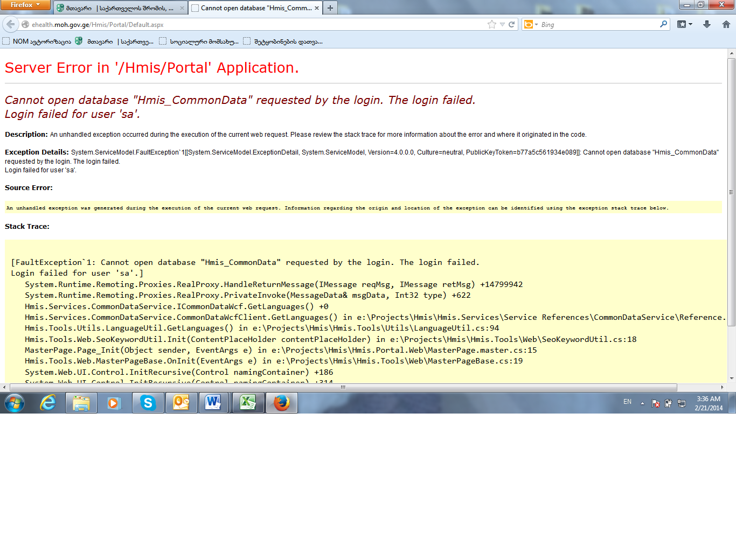Screen dimensions: 736x560
Task: Open the Firefox application menu dropdown
Action: tap(25, 5)
